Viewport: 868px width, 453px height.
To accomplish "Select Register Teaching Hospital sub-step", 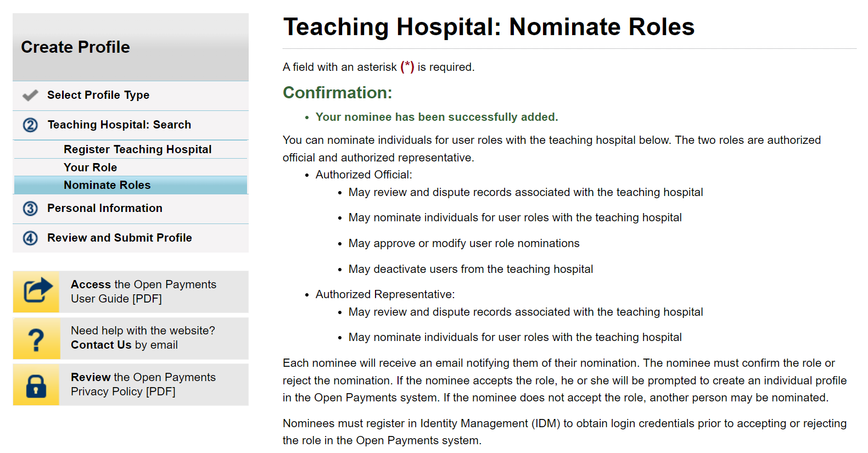I will (x=137, y=149).
